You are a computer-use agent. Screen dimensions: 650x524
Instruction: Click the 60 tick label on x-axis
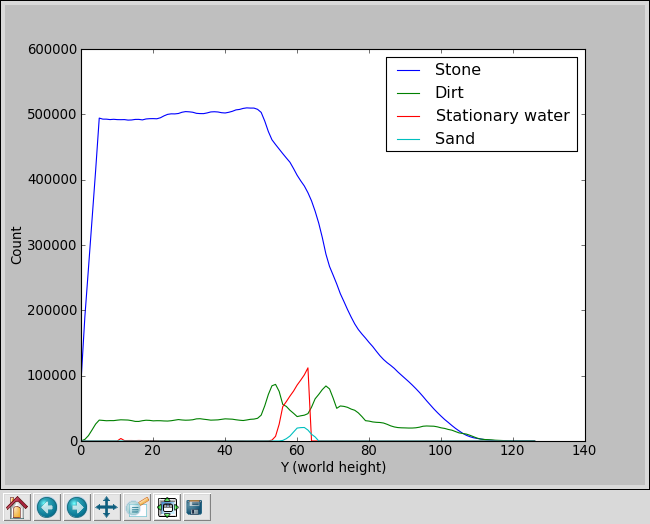297,451
